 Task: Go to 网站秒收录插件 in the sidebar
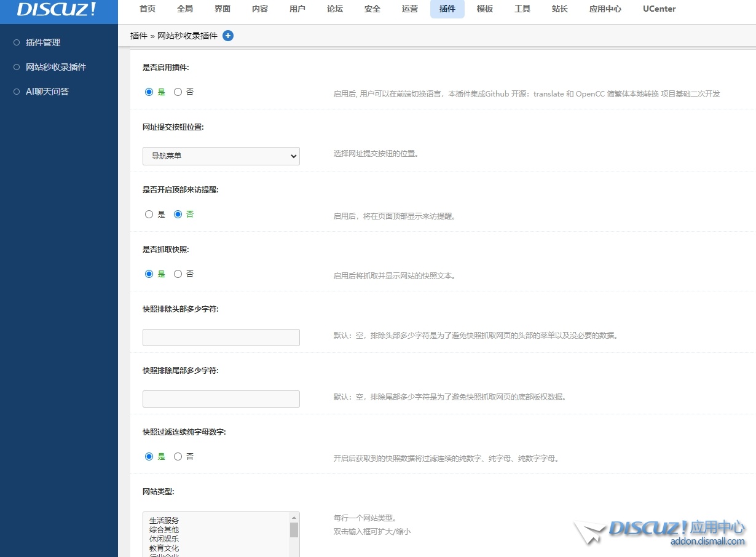click(56, 67)
